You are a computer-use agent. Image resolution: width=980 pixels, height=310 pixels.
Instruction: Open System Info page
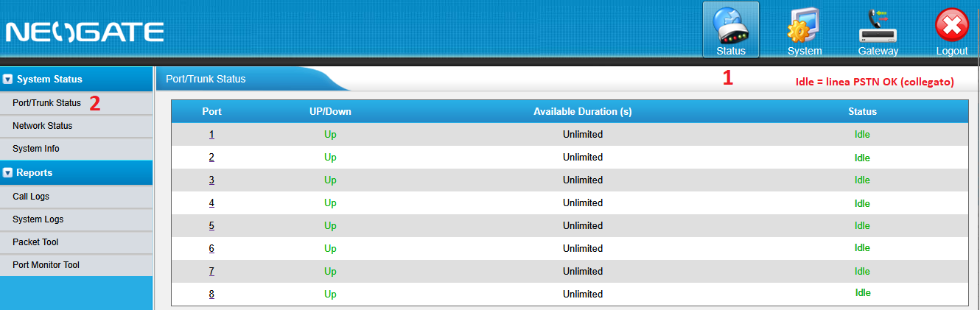tap(36, 149)
